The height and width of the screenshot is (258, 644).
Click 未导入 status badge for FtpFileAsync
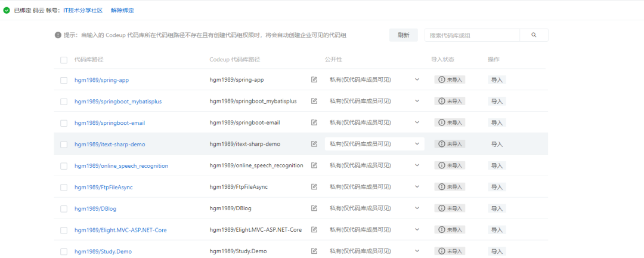click(450, 186)
